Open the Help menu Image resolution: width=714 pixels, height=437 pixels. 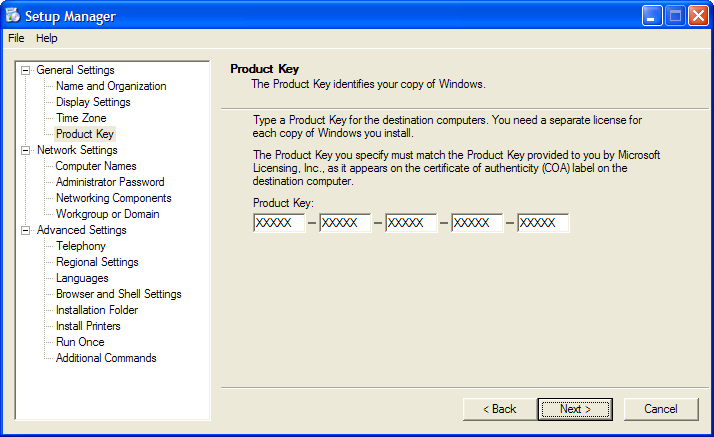pos(46,38)
